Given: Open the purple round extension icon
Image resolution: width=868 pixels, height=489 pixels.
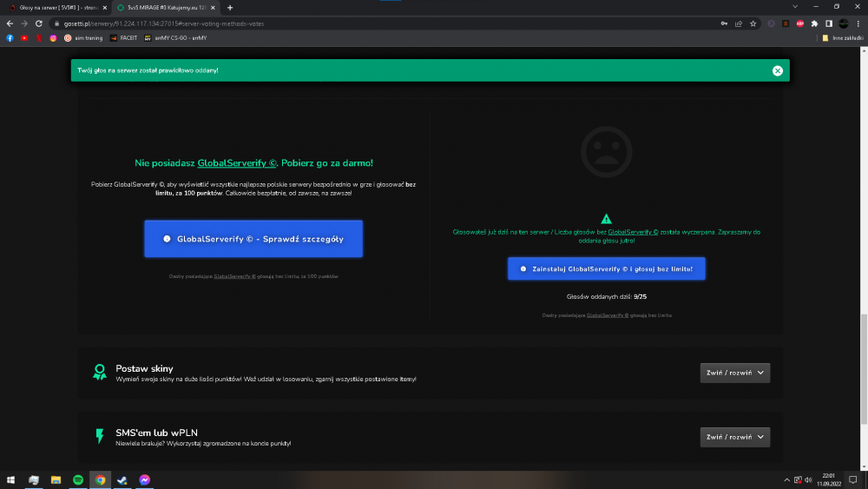Looking at the screenshot, I should tap(771, 23).
